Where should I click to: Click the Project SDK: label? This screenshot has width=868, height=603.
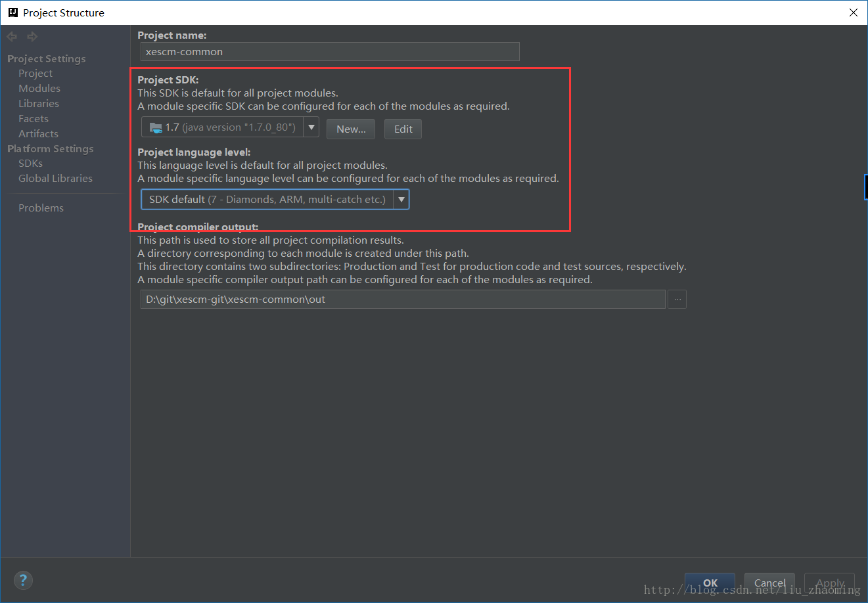pos(168,80)
